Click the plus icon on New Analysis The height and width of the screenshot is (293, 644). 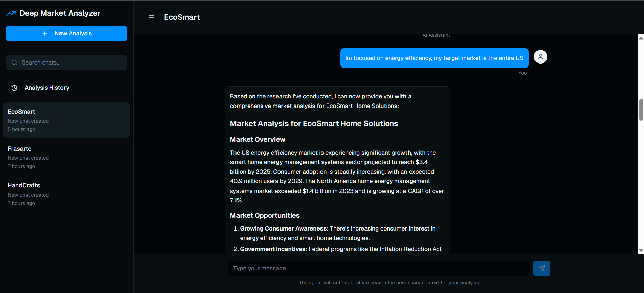point(45,34)
